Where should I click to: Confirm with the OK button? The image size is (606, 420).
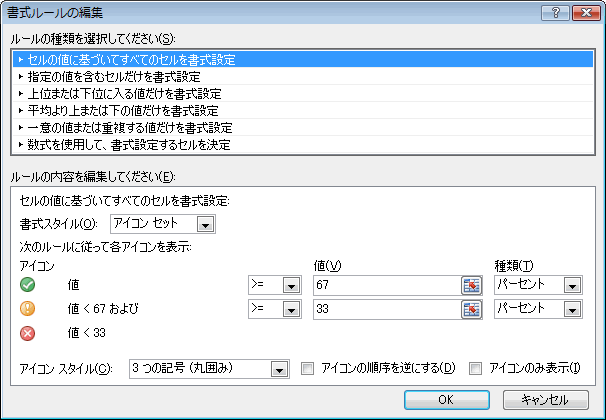[447, 400]
